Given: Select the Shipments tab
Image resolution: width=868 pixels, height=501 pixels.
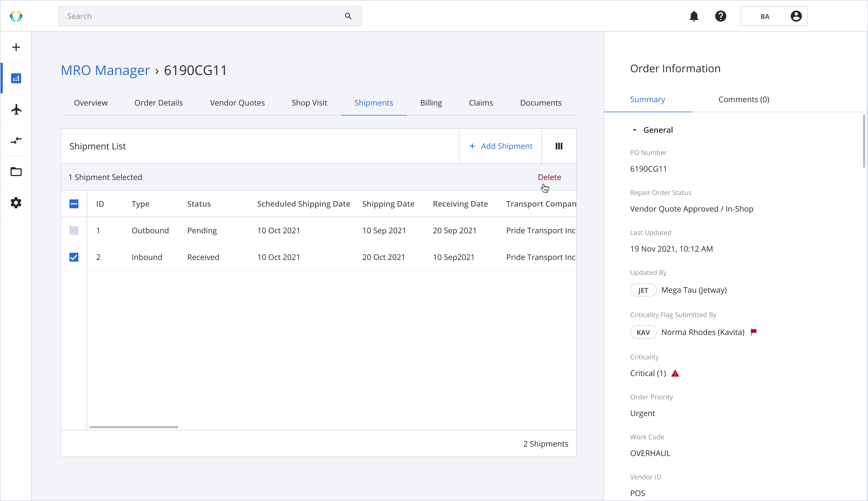Looking at the screenshot, I should click(373, 102).
